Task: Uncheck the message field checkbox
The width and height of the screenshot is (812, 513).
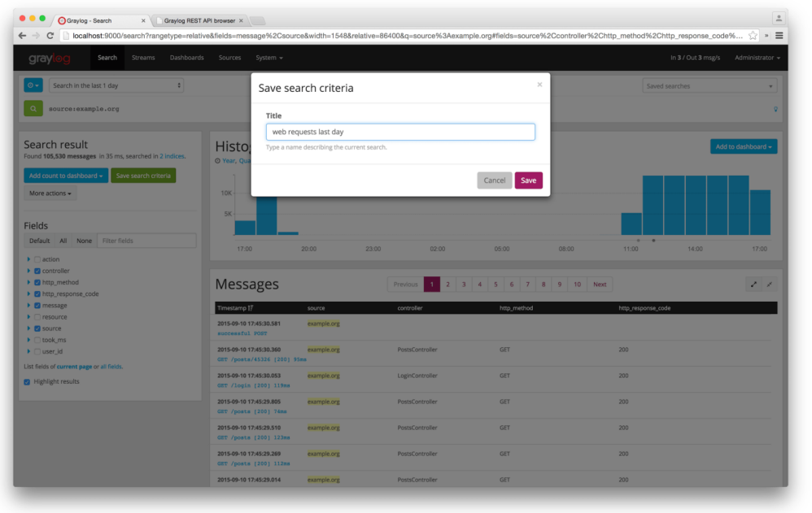Action: [x=37, y=306]
